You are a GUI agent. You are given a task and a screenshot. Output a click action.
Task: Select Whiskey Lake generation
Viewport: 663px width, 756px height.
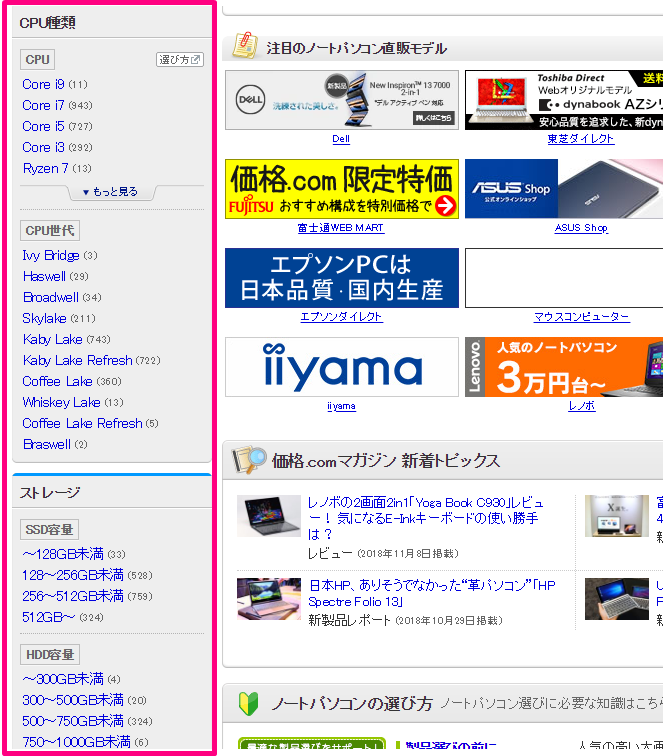(61, 402)
